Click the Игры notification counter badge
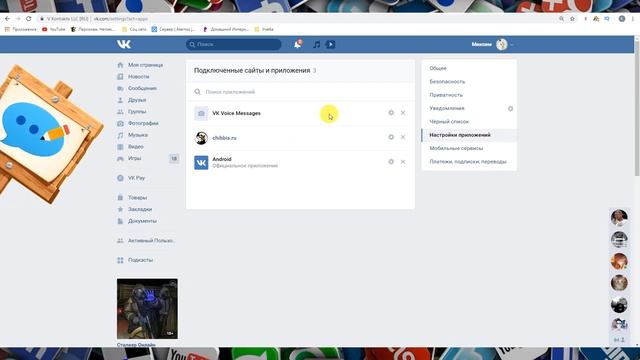 click(174, 158)
